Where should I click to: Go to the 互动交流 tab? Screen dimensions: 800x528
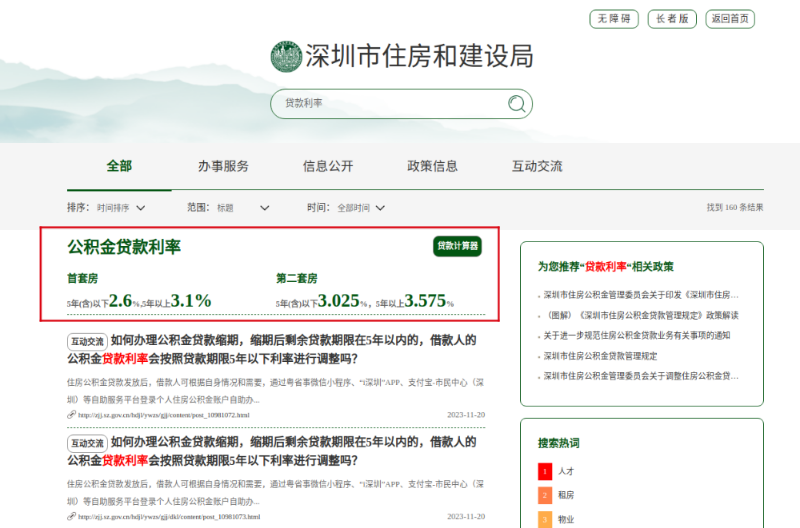[537, 166]
